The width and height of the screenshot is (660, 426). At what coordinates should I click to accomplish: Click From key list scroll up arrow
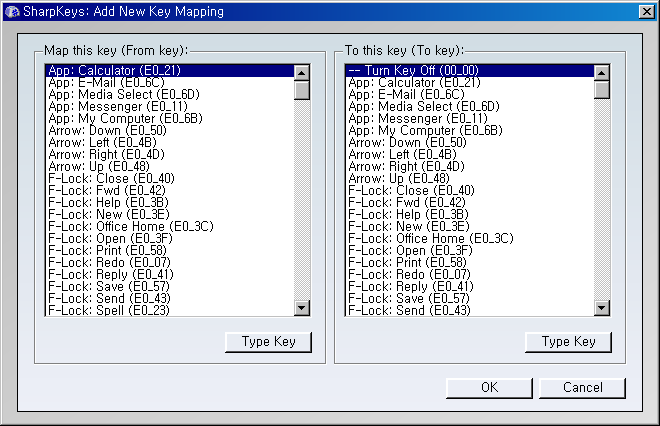pyautogui.click(x=302, y=73)
